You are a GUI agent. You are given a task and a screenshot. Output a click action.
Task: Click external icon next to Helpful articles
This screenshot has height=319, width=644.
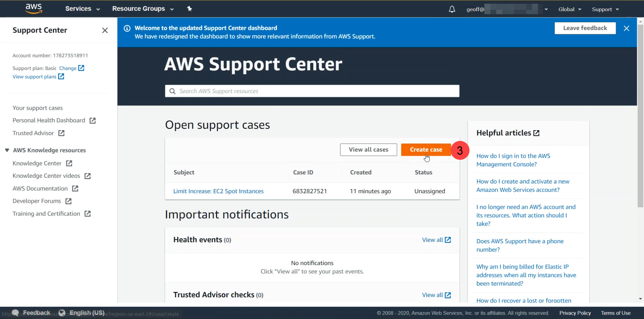[x=536, y=133]
